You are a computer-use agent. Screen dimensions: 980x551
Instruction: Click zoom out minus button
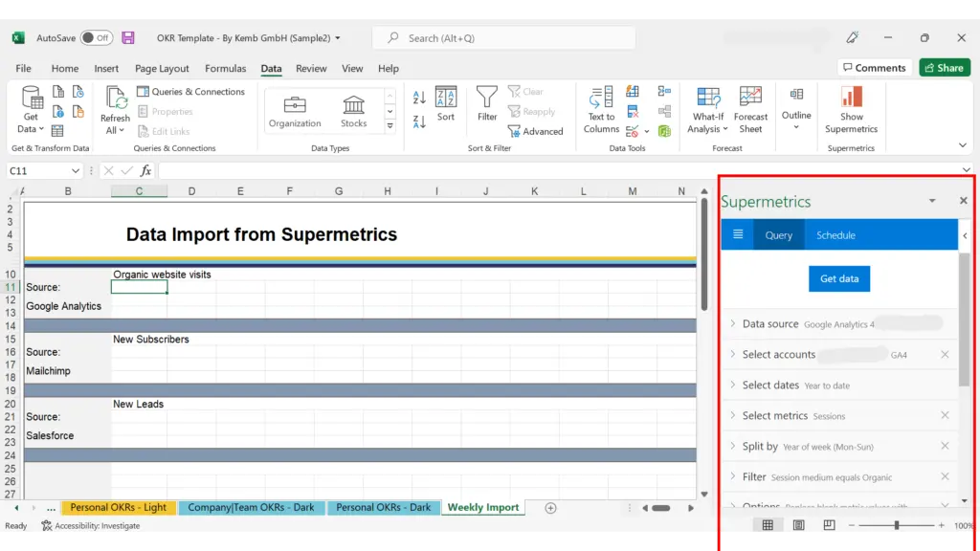(x=851, y=525)
